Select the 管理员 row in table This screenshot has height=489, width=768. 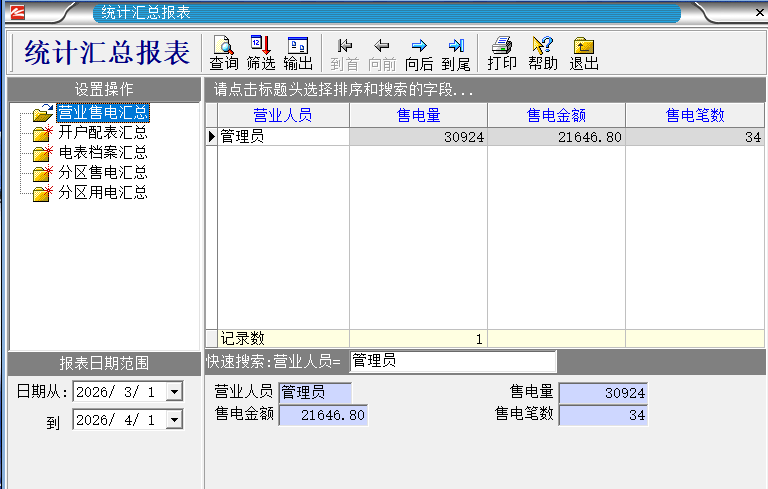tap(283, 137)
